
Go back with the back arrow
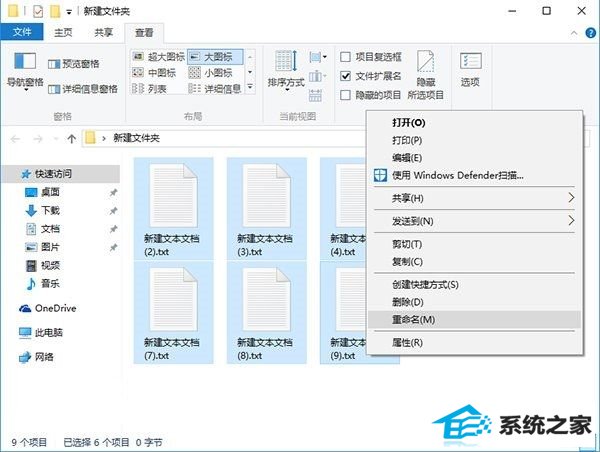(15, 139)
